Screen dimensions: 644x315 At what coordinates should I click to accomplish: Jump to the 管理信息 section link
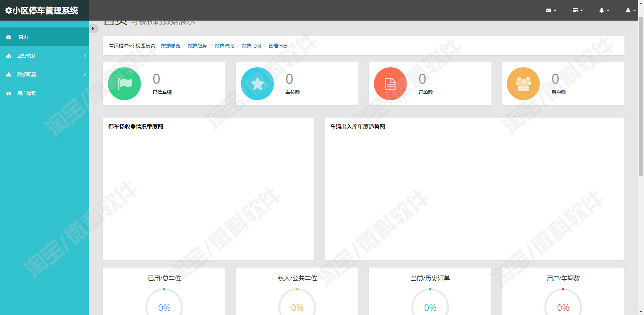(278, 46)
